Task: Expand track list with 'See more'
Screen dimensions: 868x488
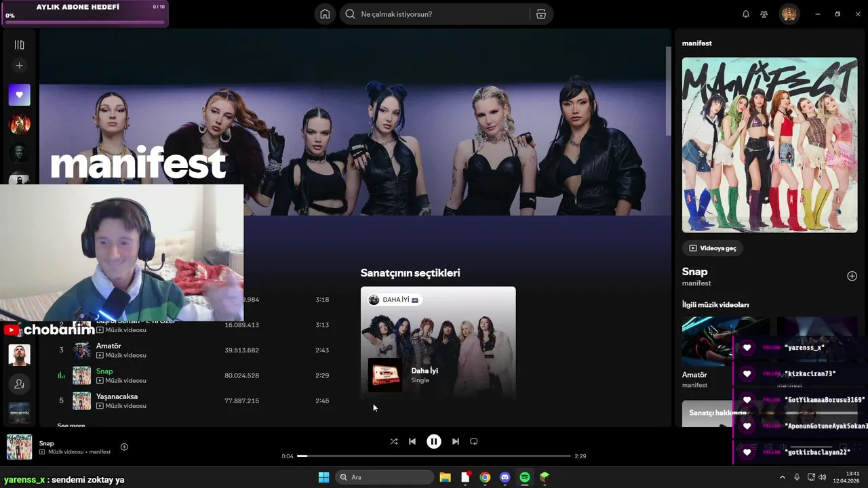Action: [71, 426]
